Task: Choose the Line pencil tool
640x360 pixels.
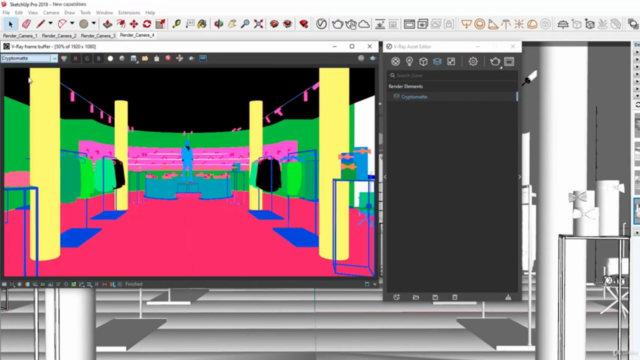Action: (40, 24)
